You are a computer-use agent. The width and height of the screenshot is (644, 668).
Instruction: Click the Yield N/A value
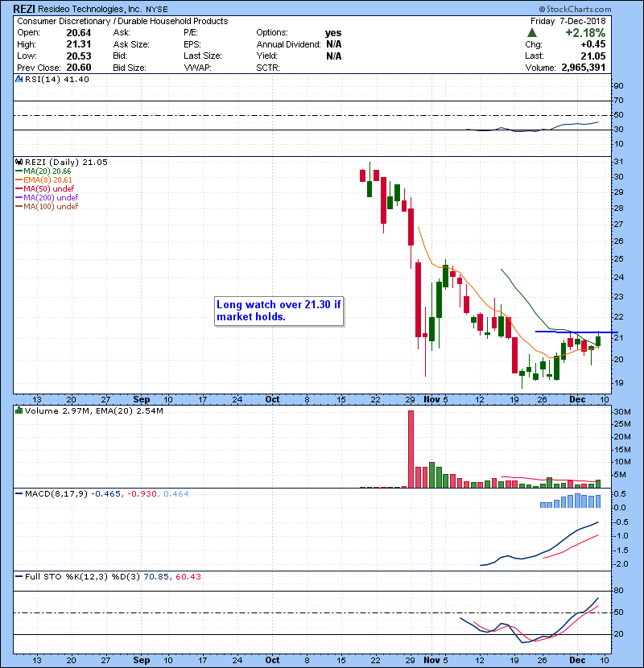click(x=334, y=56)
